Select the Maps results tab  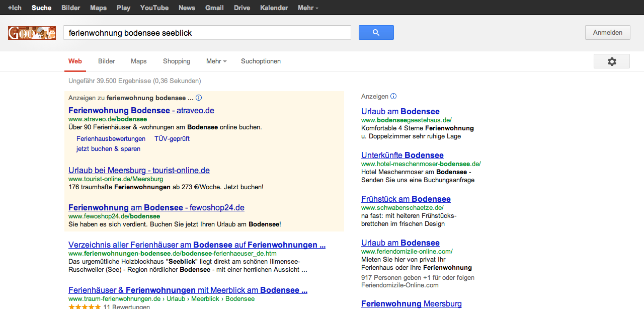point(139,61)
